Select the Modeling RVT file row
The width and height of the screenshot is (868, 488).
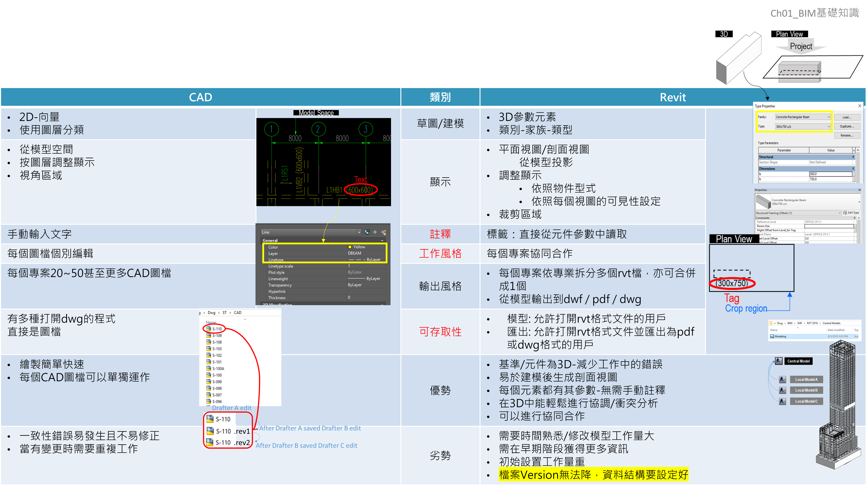coord(814,336)
